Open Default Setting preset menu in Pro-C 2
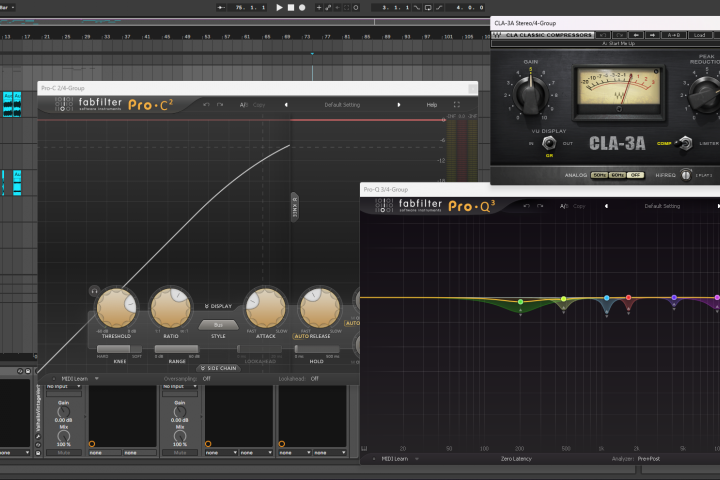Viewport: 720px width, 480px height. pyautogui.click(x=342, y=105)
